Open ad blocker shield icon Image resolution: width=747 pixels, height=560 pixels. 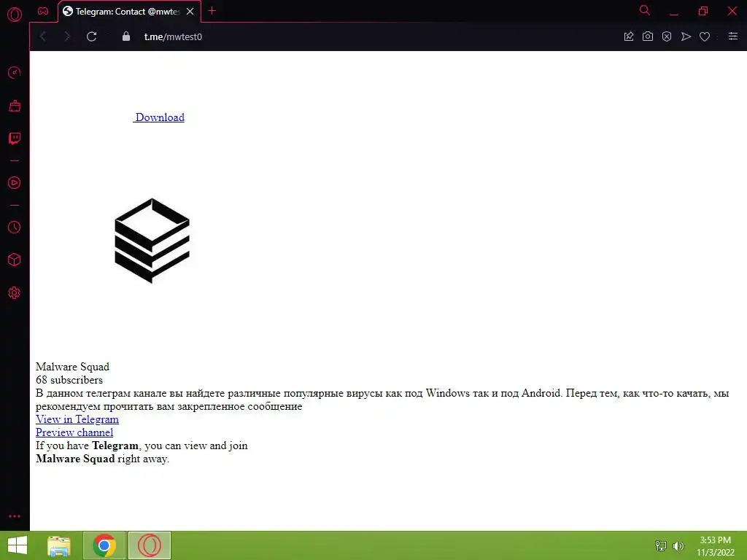[x=667, y=36]
